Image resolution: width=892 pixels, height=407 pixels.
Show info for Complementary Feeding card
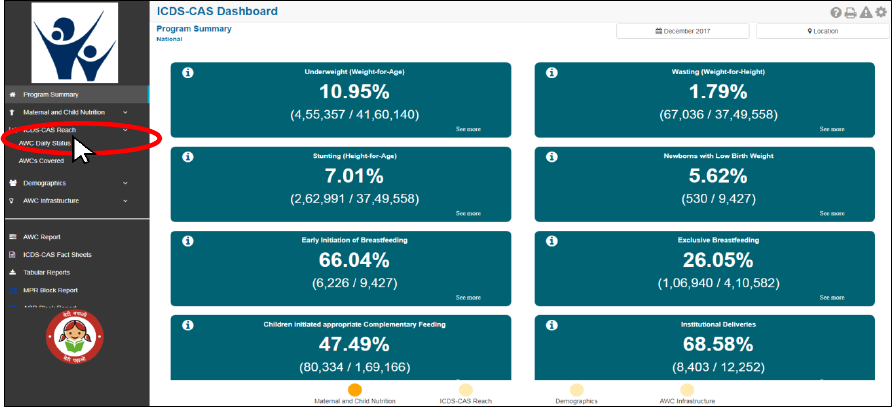click(x=187, y=326)
